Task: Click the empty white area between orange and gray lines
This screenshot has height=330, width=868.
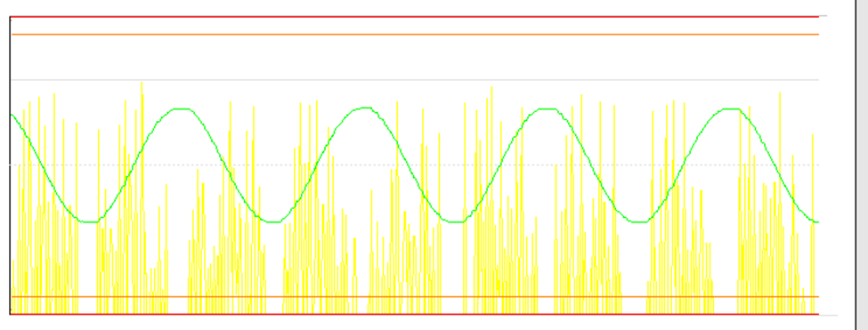Action: (x=414, y=58)
